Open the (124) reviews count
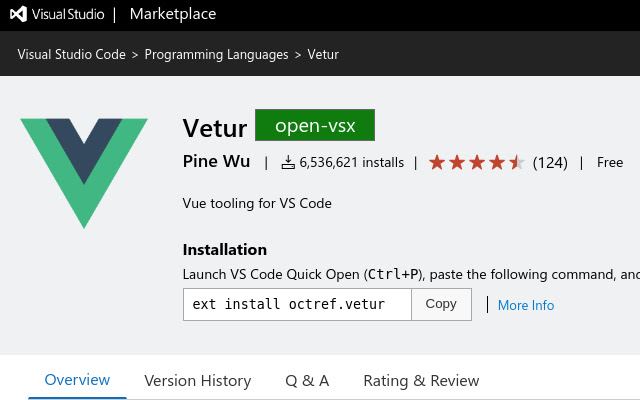640x400 pixels. 550,163
